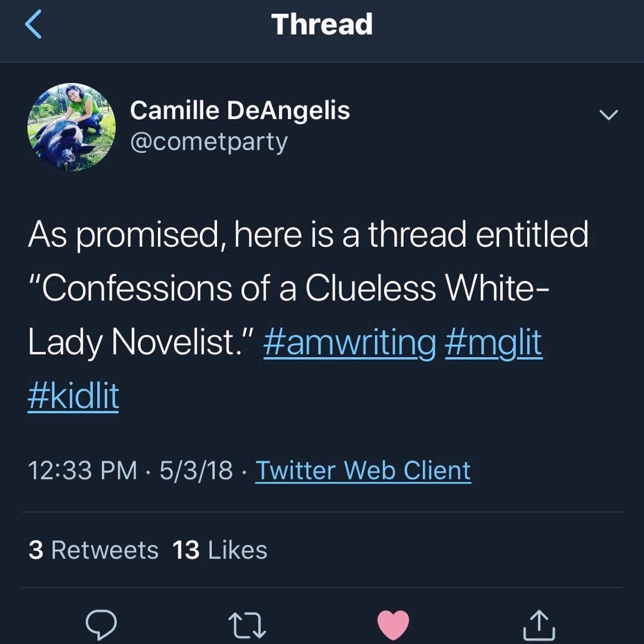Open the Camille DeAngelis profile name
The image size is (644, 644).
240,111
